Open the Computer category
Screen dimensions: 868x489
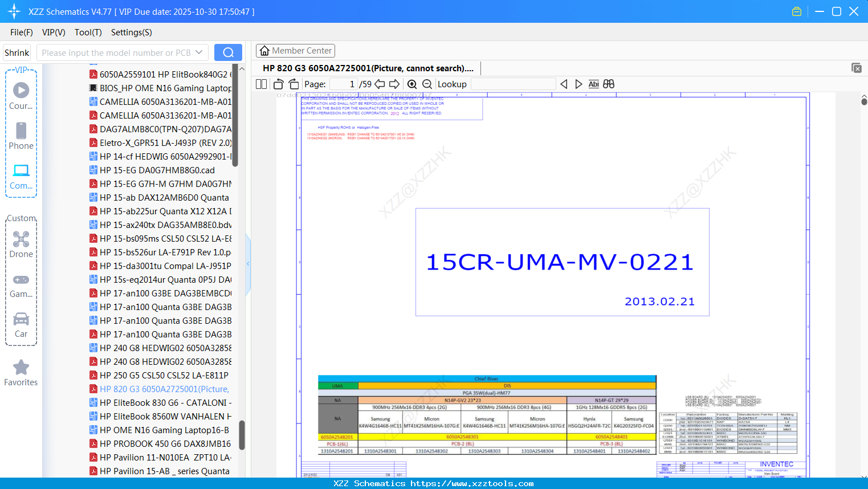coord(21,176)
